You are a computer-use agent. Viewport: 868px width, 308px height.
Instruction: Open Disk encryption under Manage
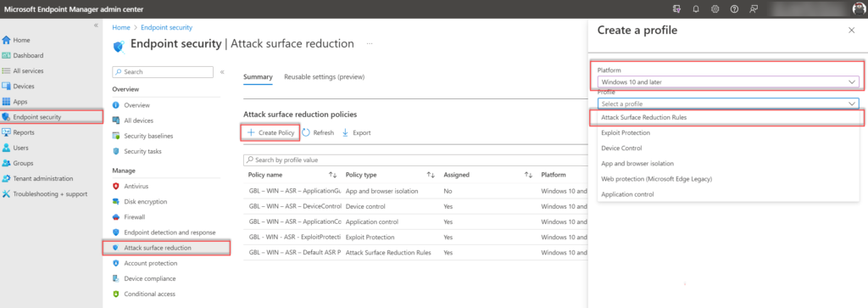click(x=146, y=202)
